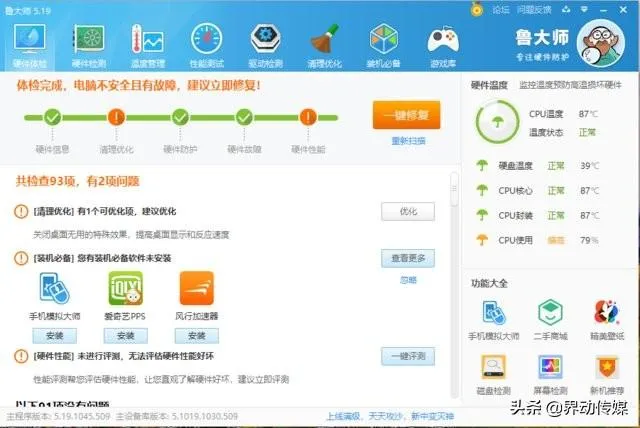Click the results list vertical scrollbar

pos(454,190)
